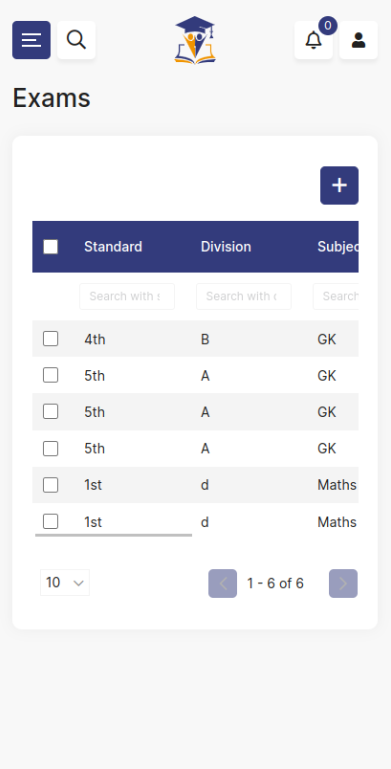
Task: Go to next page arrow
Action: click(x=343, y=584)
